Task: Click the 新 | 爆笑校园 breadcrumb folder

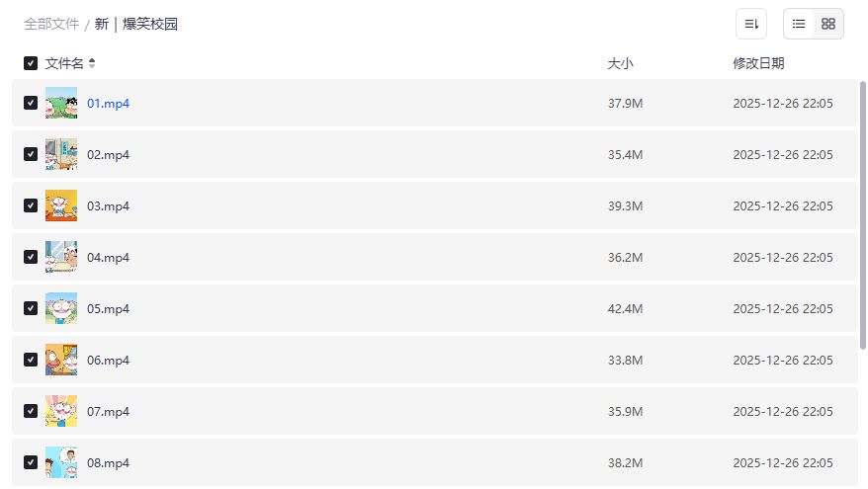Action: pyautogui.click(x=136, y=24)
